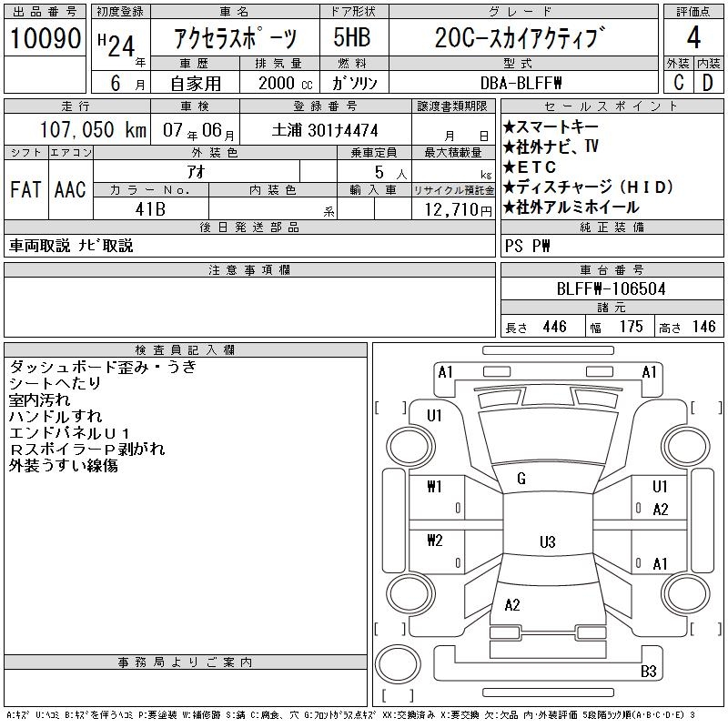The height and width of the screenshot is (728, 728).
Task: Select the height value 146
Action: click(703, 327)
